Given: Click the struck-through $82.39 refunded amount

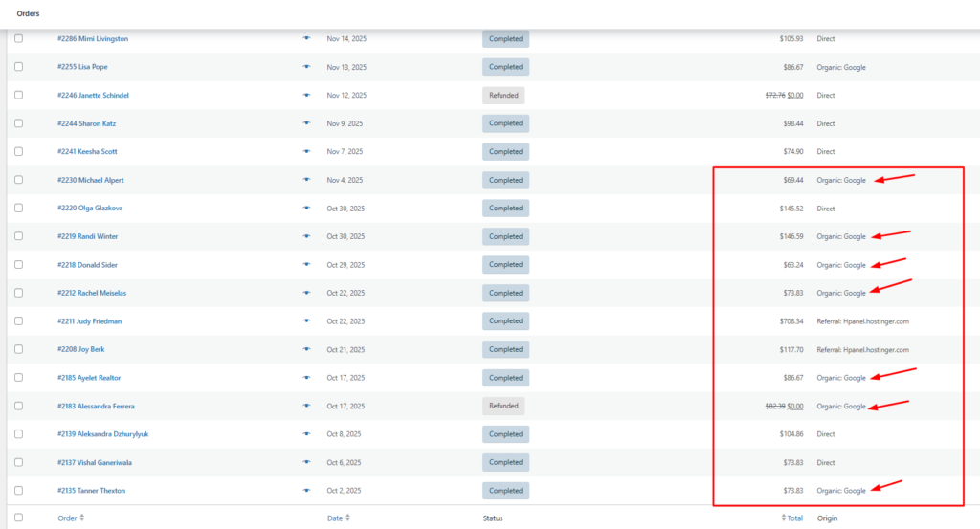Looking at the screenshot, I should (x=775, y=406).
